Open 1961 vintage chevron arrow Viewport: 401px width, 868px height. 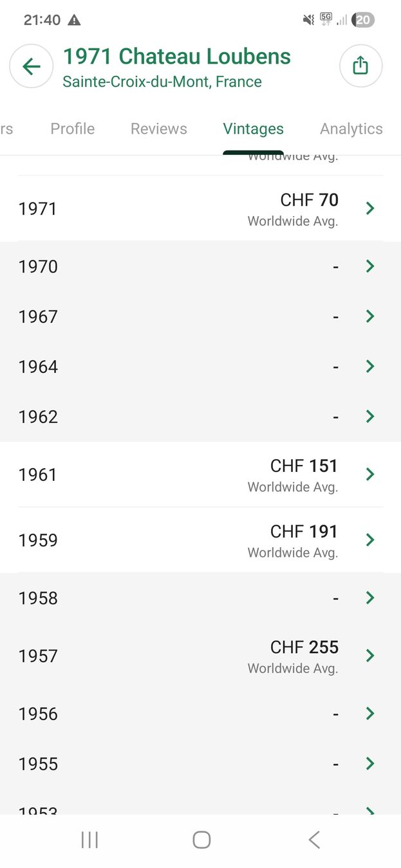tap(369, 475)
